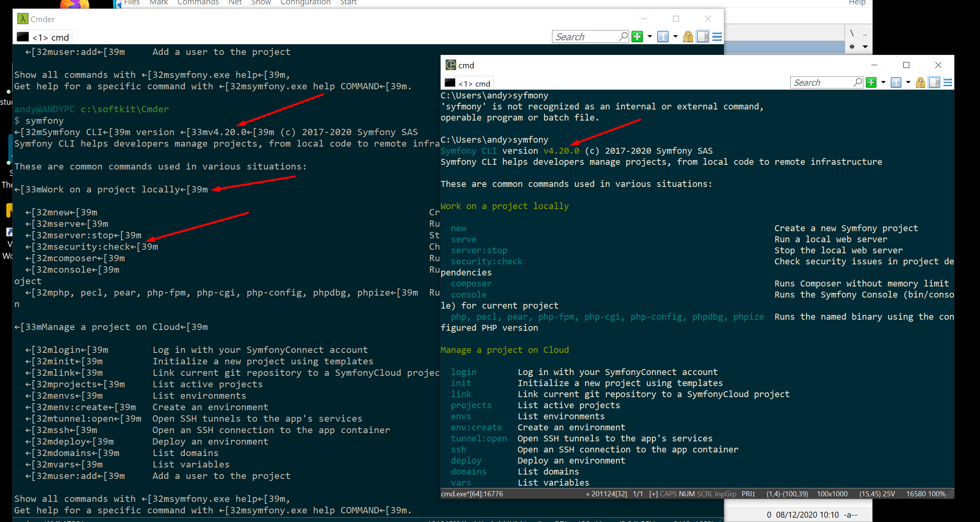Click the 1/1 console counter in the status bar

coord(637,494)
